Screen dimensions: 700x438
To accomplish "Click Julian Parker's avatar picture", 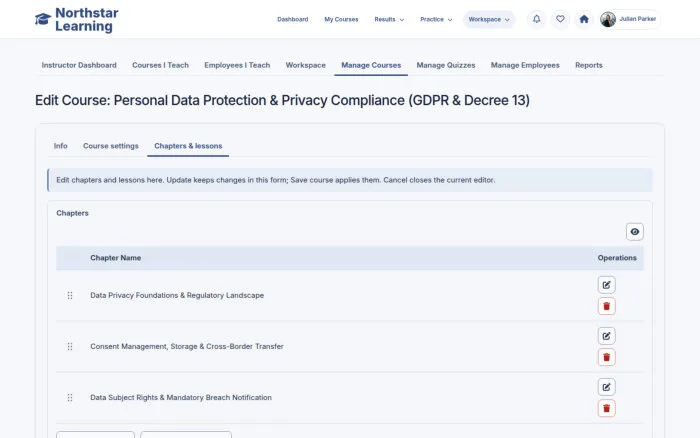I will (x=608, y=19).
